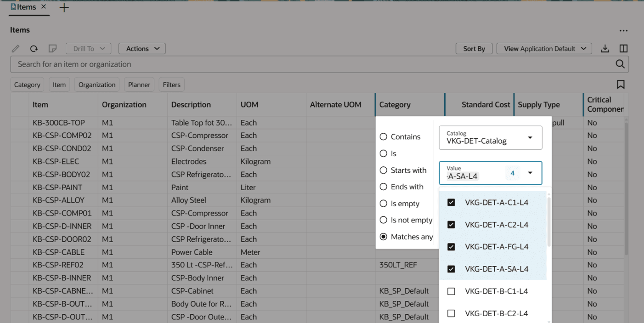Check VKG-DET-B-C2-L4 checkbox
Viewport: 644px width, 323px height.
pos(451,313)
